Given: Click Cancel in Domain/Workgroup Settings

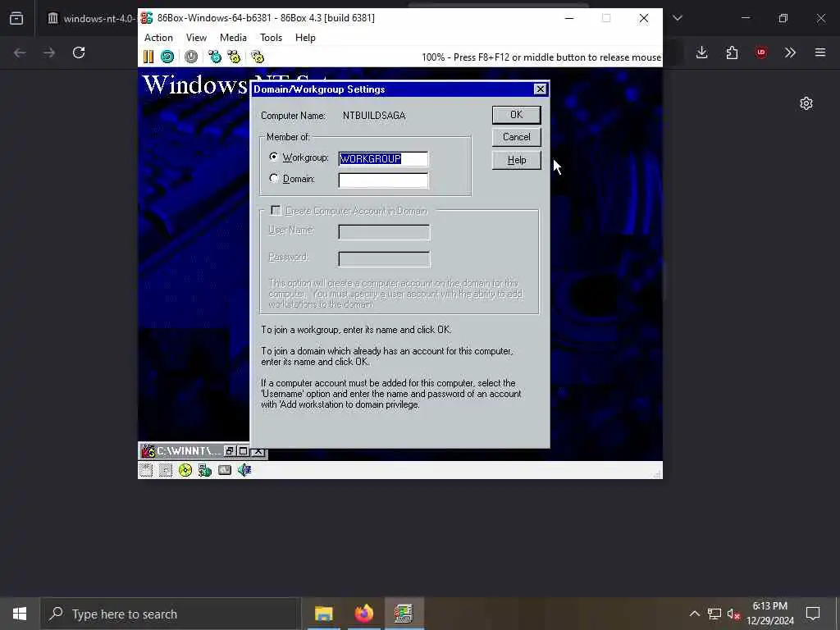Looking at the screenshot, I should click(x=517, y=137).
